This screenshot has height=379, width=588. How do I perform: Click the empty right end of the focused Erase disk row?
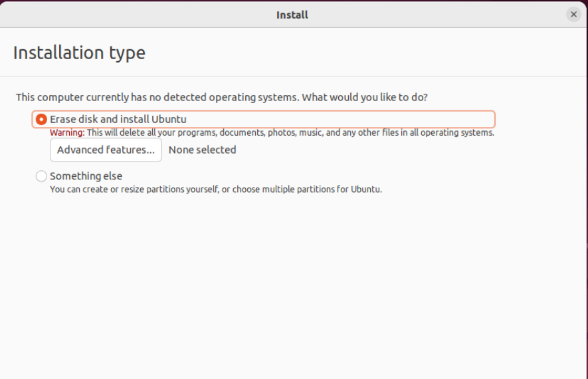point(399,120)
